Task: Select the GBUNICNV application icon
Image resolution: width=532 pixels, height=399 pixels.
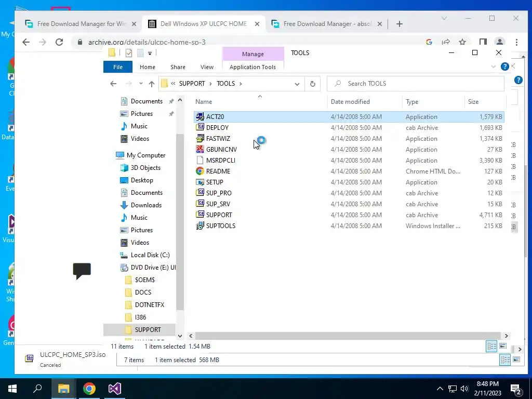Action: coord(200,149)
